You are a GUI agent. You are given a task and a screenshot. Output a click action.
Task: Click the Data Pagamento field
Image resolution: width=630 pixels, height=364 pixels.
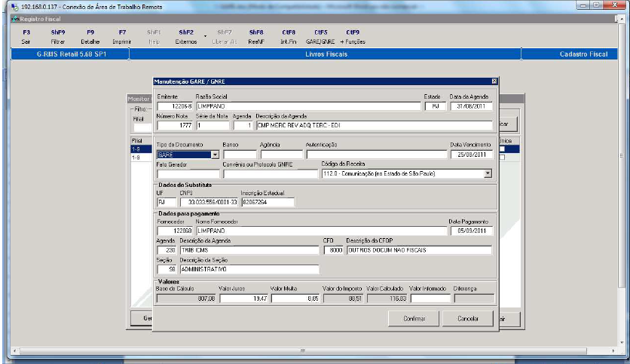coord(471,231)
